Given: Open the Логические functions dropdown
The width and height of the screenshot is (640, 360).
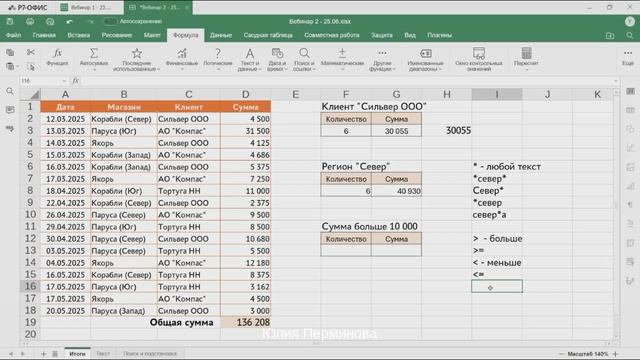Looking at the screenshot, I should (218, 59).
